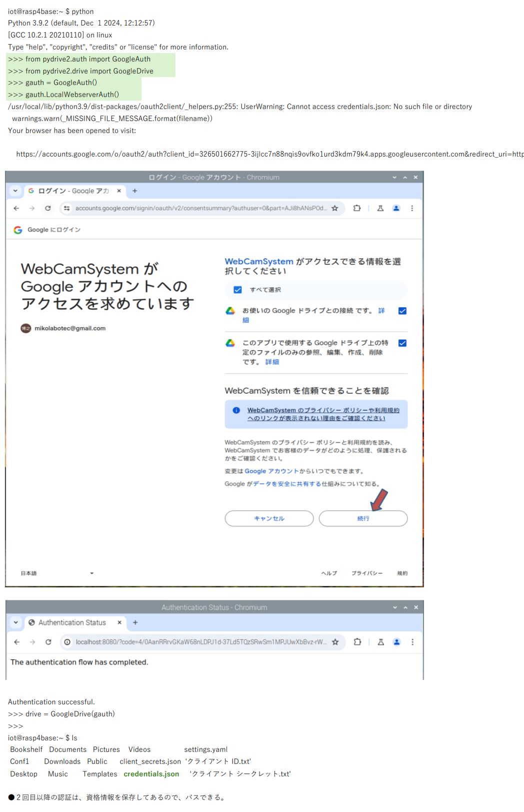The width and height of the screenshot is (524, 812).
Task: Click the info icon in privacy policy notice
Action: pyautogui.click(x=236, y=410)
